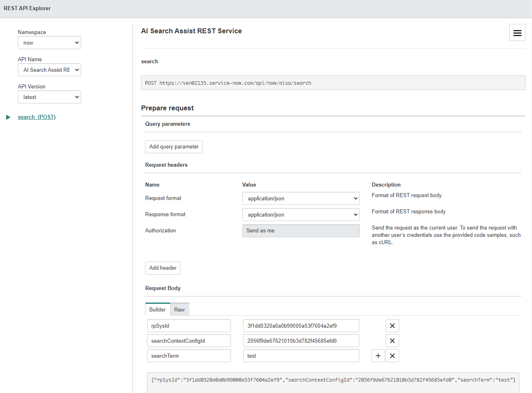The height and width of the screenshot is (393, 532).
Task: Click the Format of REST response body description
Action: click(409, 212)
